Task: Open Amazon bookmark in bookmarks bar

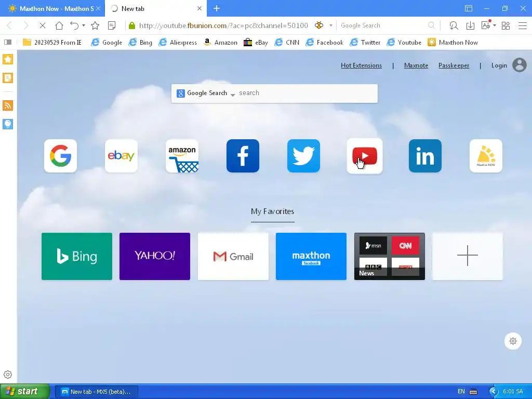Action: tap(220, 42)
